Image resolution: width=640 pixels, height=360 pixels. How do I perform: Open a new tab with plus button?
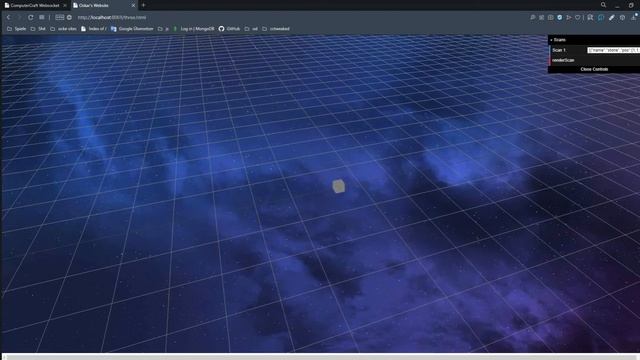(x=143, y=5)
